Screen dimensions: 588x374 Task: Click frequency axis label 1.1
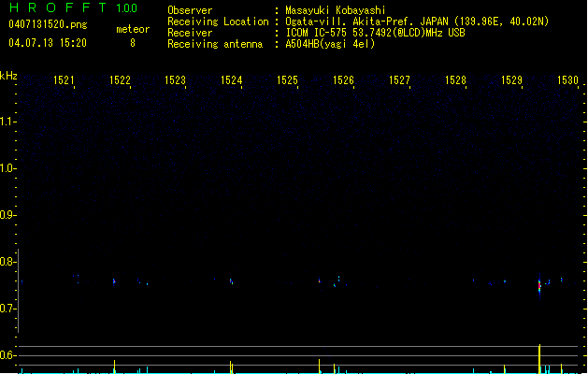pos(7,122)
